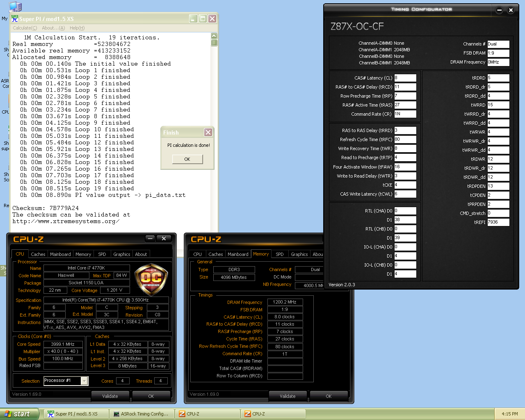Switch to About tab in left CPU-Z
The width and height of the screenshot is (525, 420).
click(x=141, y=254)
